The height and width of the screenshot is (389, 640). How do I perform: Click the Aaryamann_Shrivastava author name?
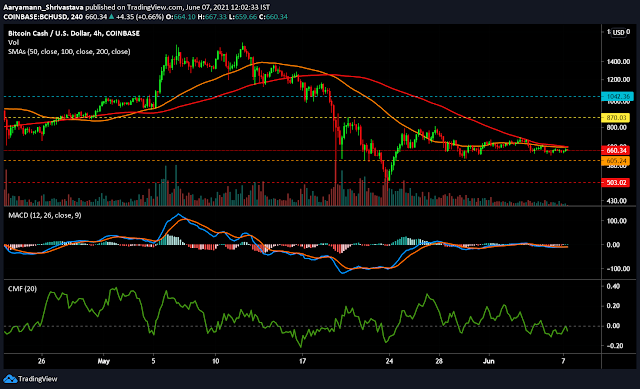tap(43, 7)
